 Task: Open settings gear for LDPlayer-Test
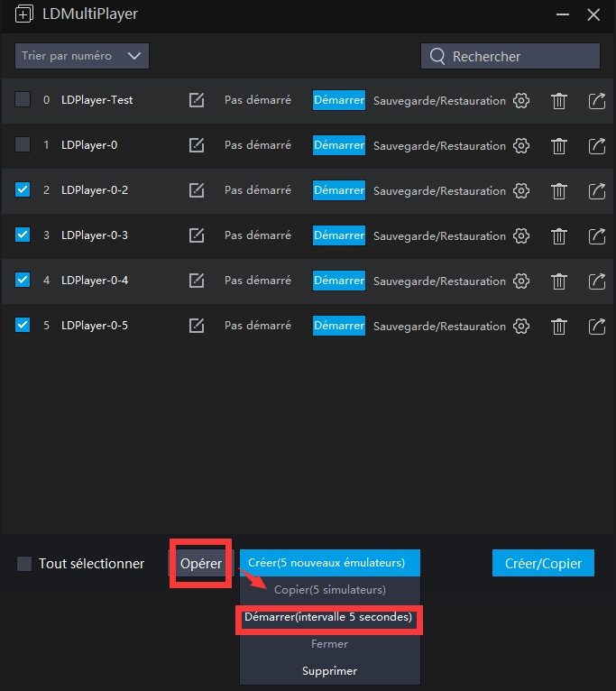pyautogui.click(x=521, y=100)
